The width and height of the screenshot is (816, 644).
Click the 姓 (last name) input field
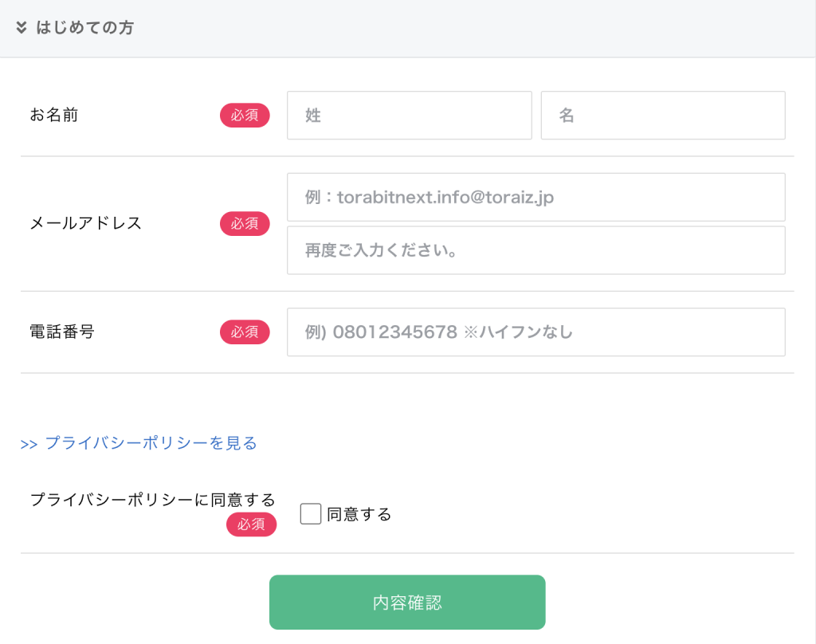(409, 115)
